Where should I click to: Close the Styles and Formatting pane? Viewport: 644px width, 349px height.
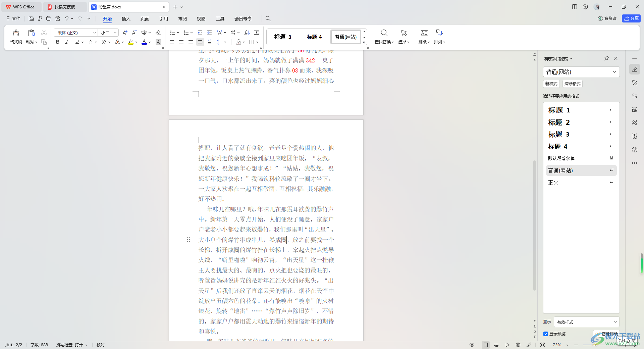[x=616, y=58]
